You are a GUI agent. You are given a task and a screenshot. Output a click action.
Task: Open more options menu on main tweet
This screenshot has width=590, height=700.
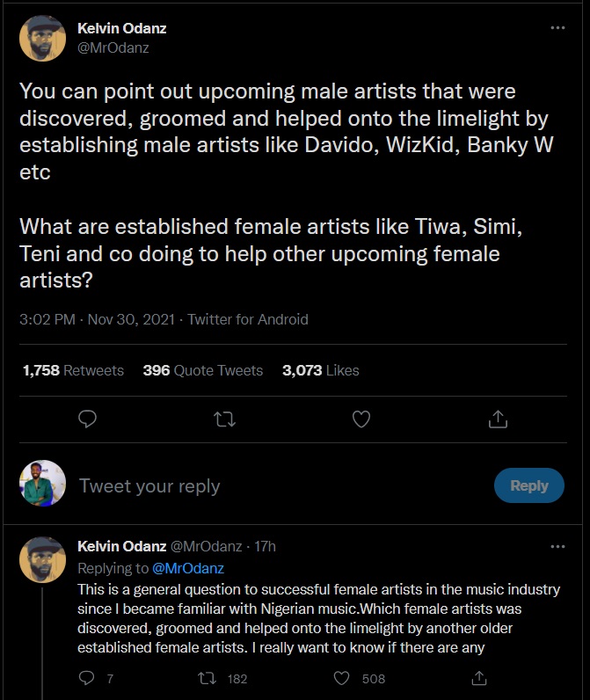(557, 28)
